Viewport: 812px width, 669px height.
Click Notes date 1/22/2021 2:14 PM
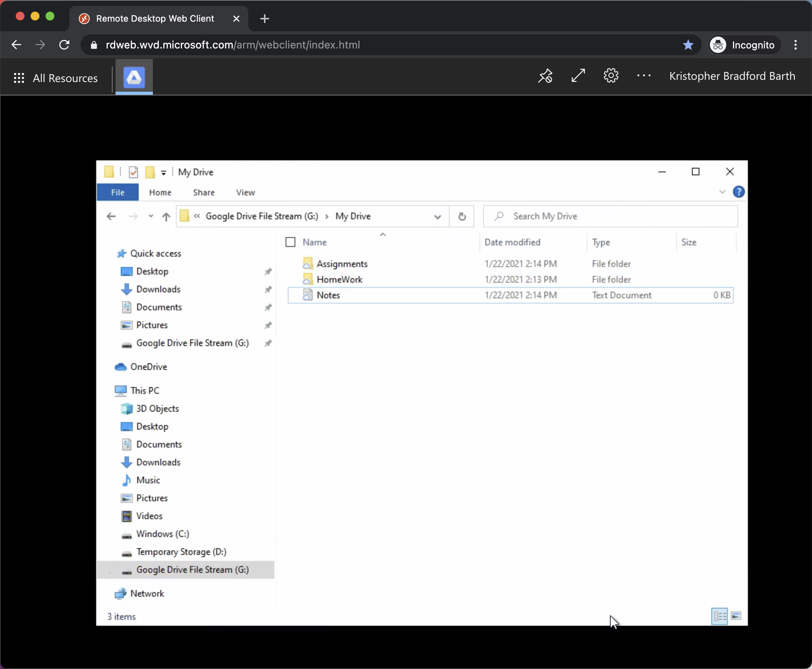point(520,295)
